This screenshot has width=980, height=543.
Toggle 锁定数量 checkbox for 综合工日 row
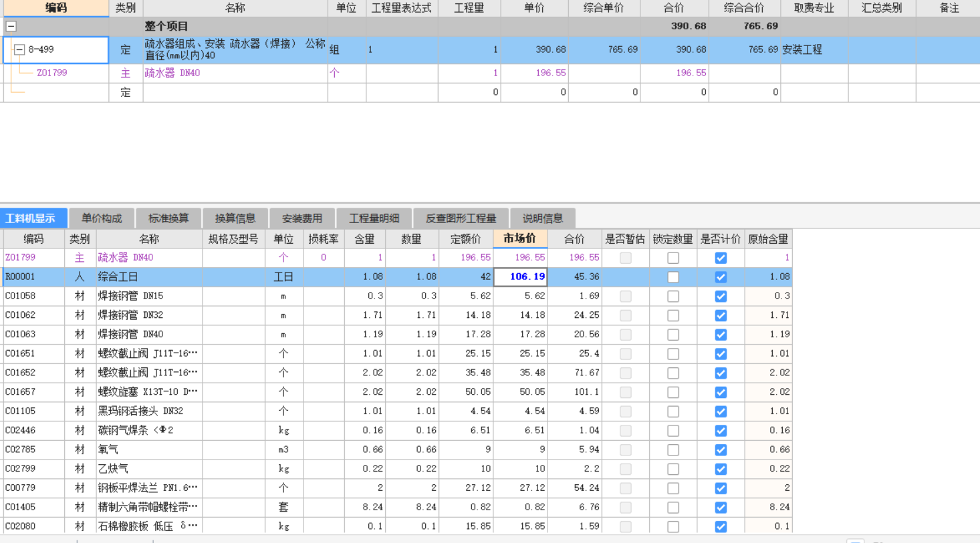(673, 277)
